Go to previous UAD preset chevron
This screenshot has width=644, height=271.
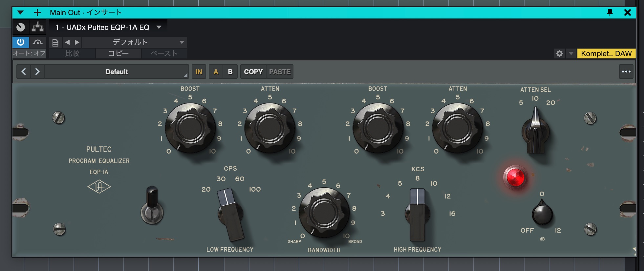pyautogui.click(x=24, y=72)
